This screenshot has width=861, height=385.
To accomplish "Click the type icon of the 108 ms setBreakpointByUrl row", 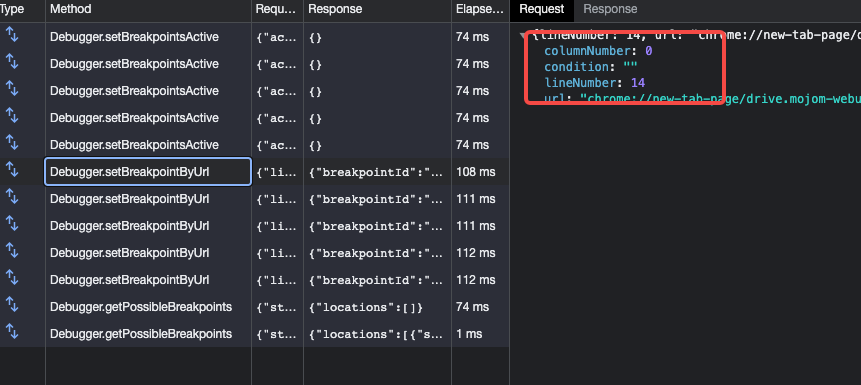I will coord(12,170).
